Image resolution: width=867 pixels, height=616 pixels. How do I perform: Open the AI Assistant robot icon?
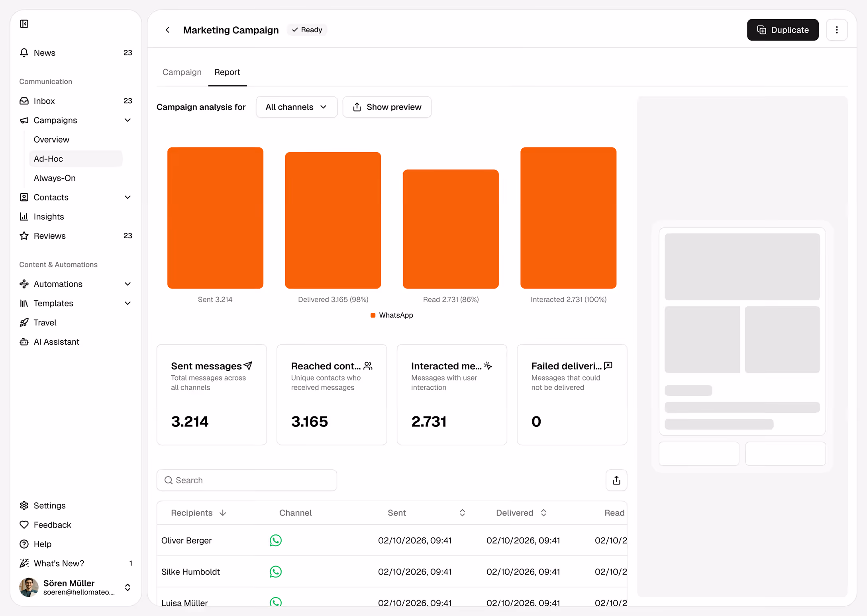[24, 342]
